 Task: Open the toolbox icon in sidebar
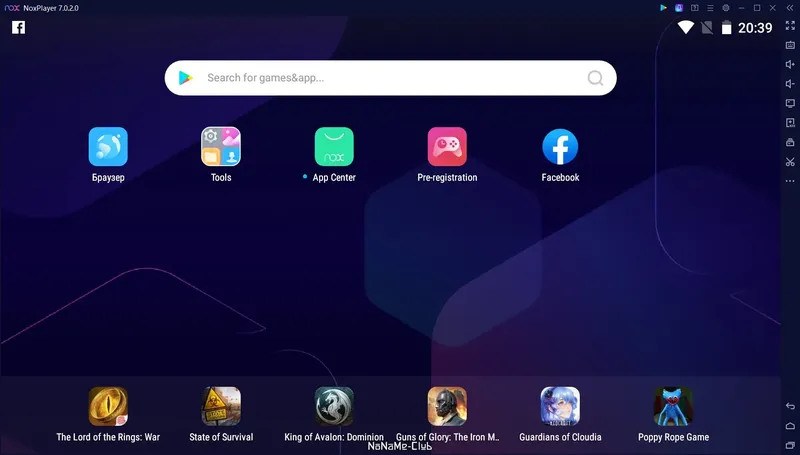790,142
